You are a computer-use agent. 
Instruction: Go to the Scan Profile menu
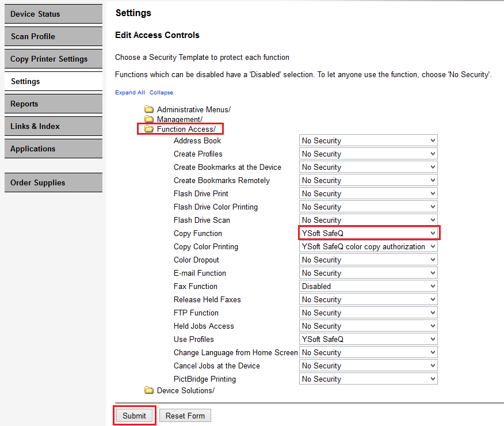tap(53, 36)
